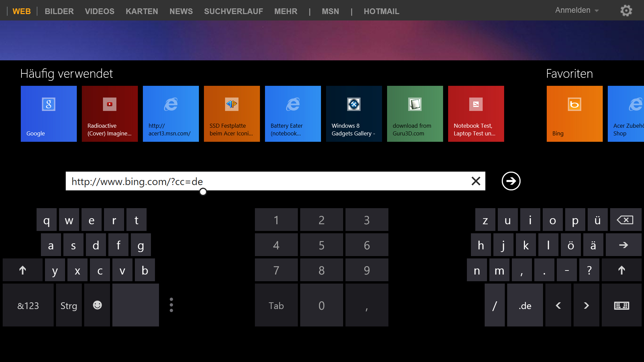Image resolution: width=644 pixels, height=362 pixels.
Task: Toggle the Strg modifier key
Action: click(69, 305)
